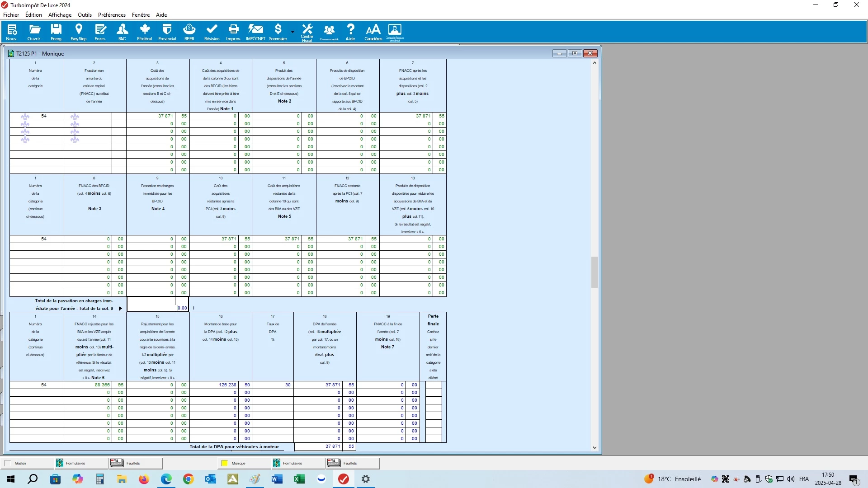Expand the Sommaire dropdown arrow

(x=293, y=32)
